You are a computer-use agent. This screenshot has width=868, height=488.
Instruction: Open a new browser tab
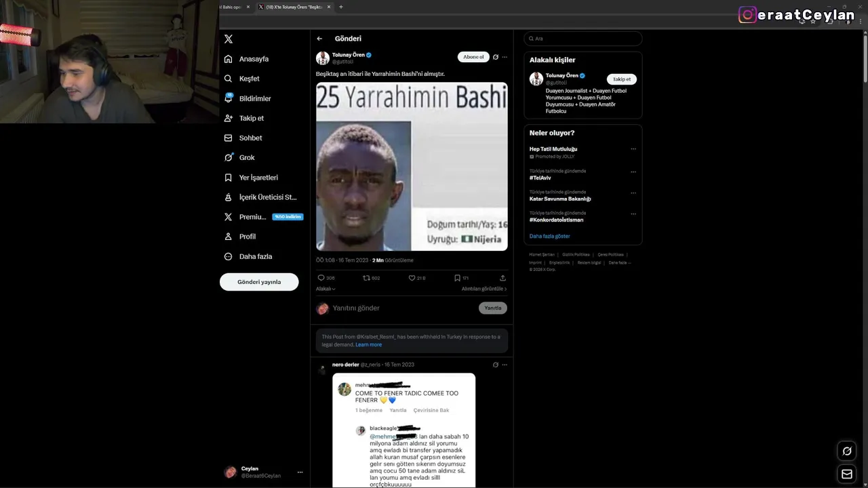[x=341, y=7]
